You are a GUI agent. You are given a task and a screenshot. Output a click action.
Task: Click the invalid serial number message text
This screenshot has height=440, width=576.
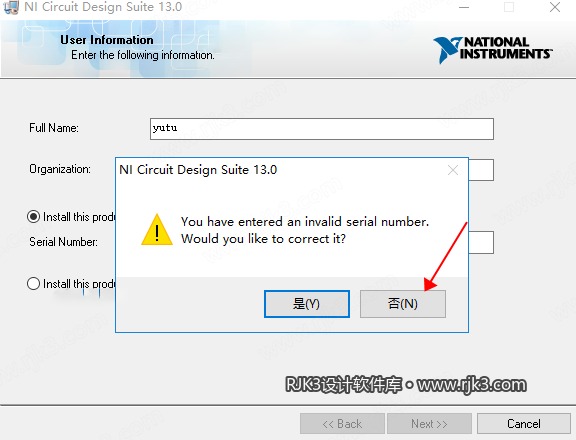(x=305, y=230)
